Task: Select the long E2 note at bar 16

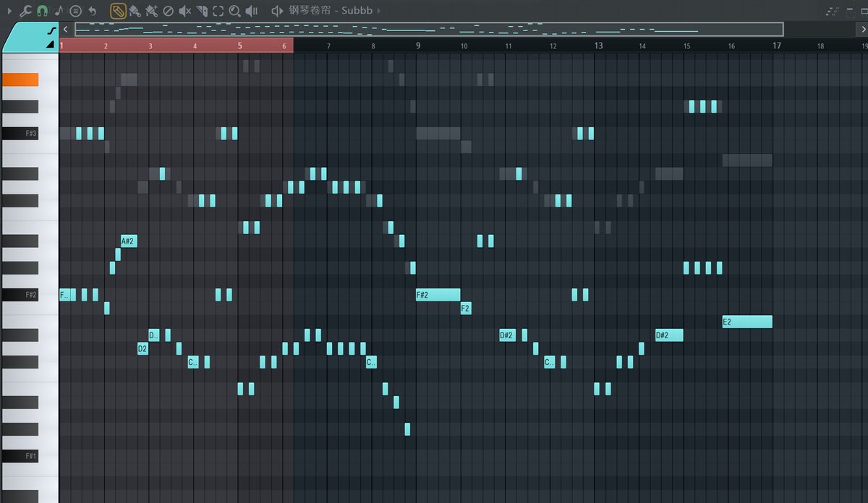Action: tap(747, 322)
